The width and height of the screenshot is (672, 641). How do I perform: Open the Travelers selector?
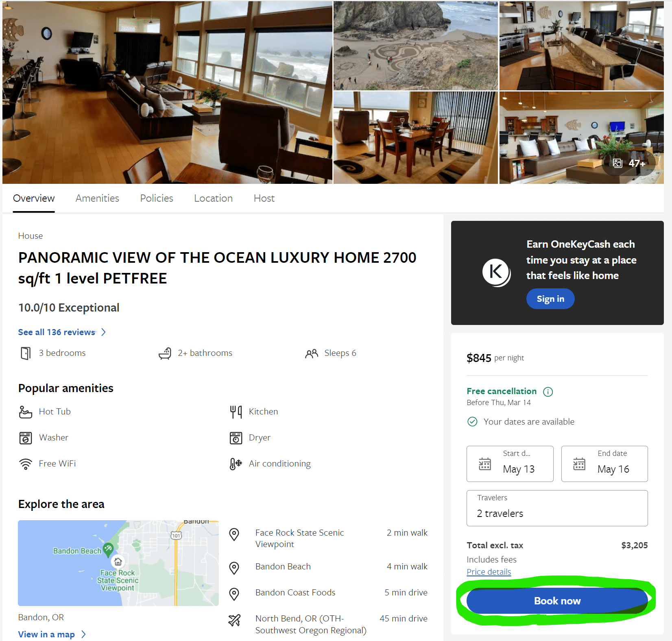tap(557, 508)
